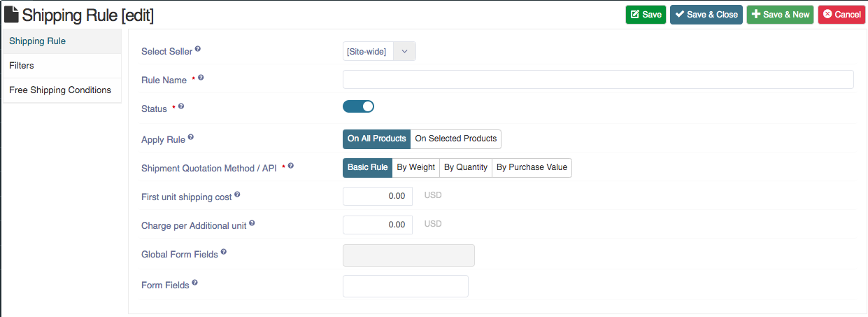This screenshot has width=868, height=317.
Task: Click the document icon in the page title
Action: click(x=11, y=14)
